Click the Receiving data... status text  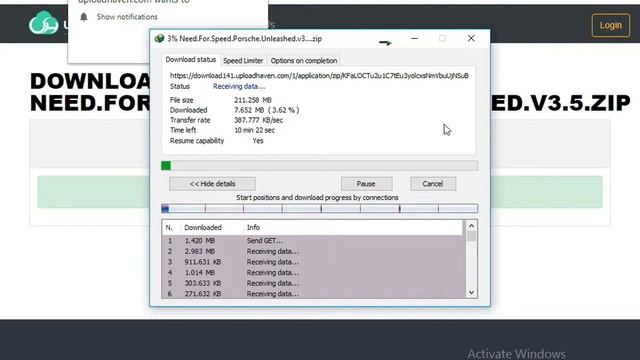239,87
